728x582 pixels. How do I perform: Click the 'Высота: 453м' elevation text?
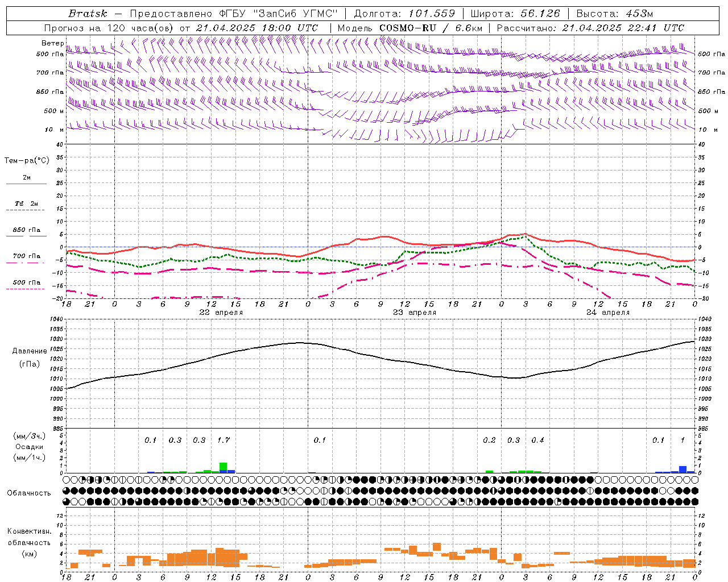pyautogui.click(x=615, y=14)
